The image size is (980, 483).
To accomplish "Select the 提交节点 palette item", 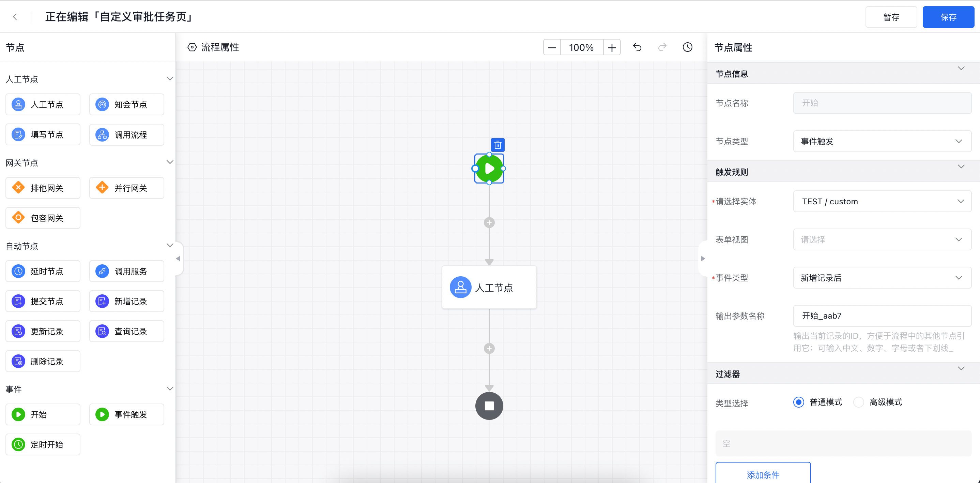I will coord(43,301).
